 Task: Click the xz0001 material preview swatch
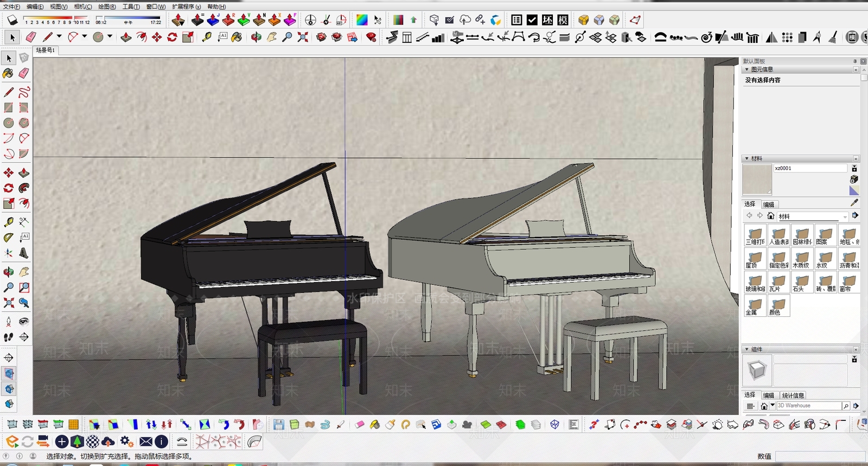click(x=757, y=180)
